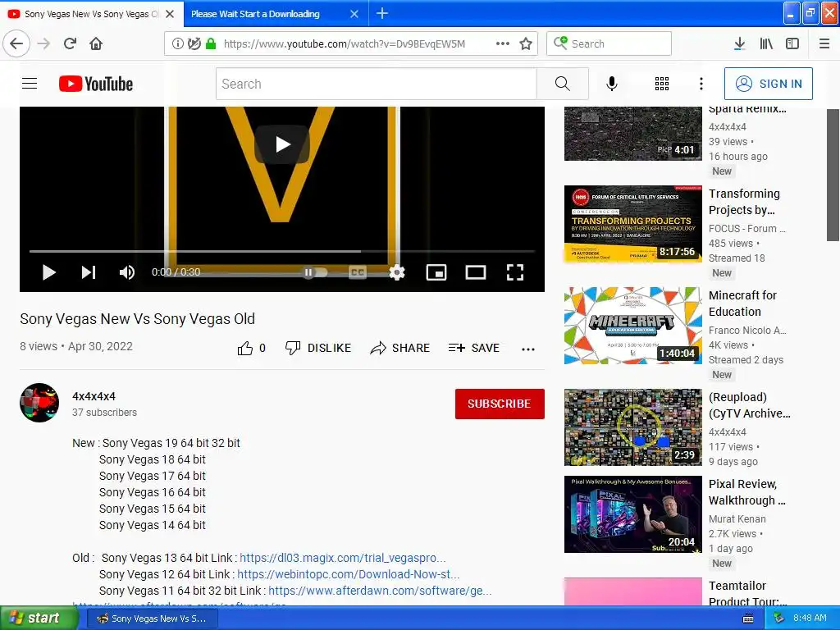Open Minecraft for Education thumbnail
The width and height of the screenshot is (840, 630).
click(632, 325)
